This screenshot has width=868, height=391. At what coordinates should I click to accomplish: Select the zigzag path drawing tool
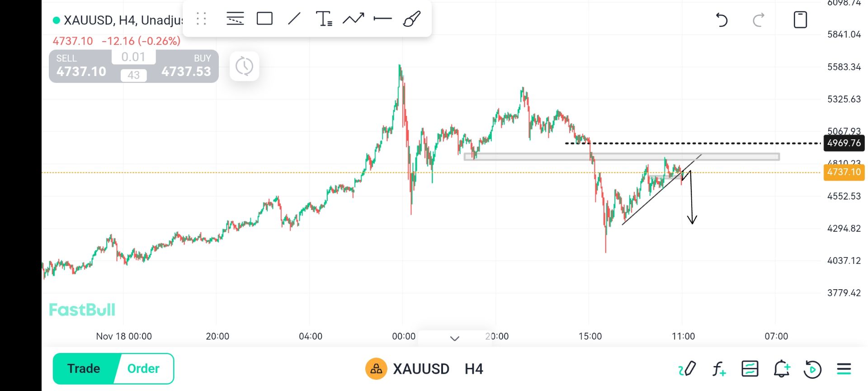354,19
